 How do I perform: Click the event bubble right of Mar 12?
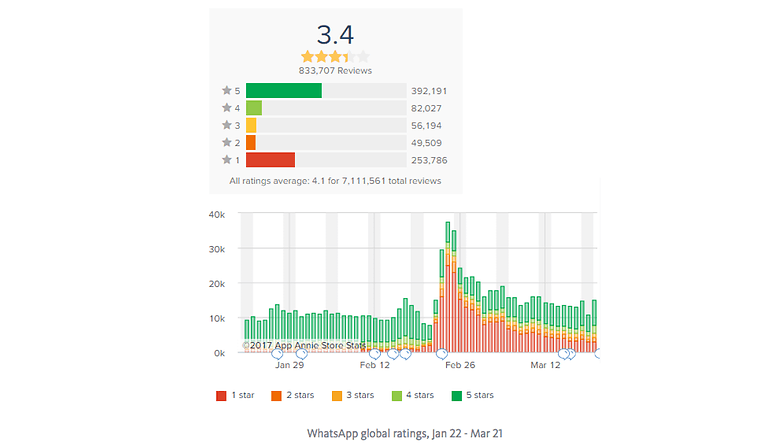click(564, 354)
